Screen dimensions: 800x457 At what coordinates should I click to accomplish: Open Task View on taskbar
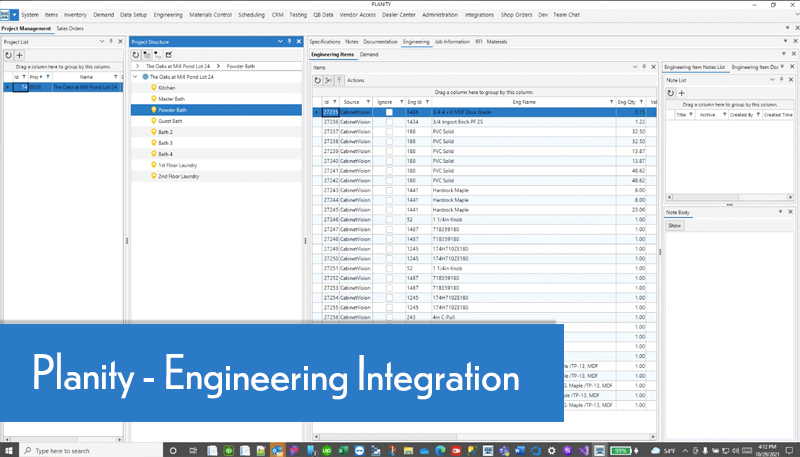193,450
